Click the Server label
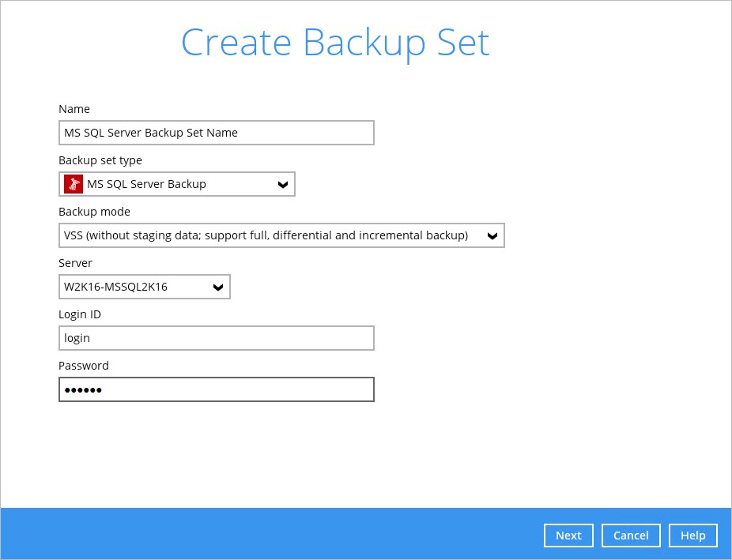The image size is (732, 560). [x=75, y=263]
